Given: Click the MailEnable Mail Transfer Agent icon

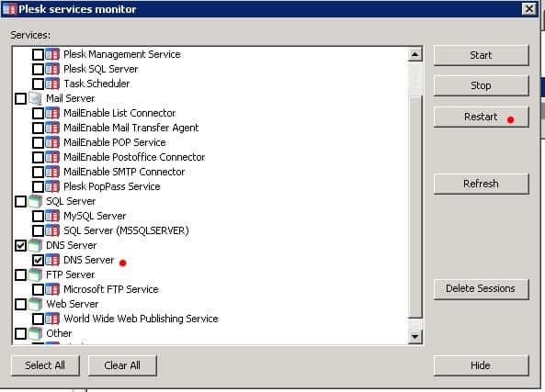Looking at the screenshot, I should 52,128.
